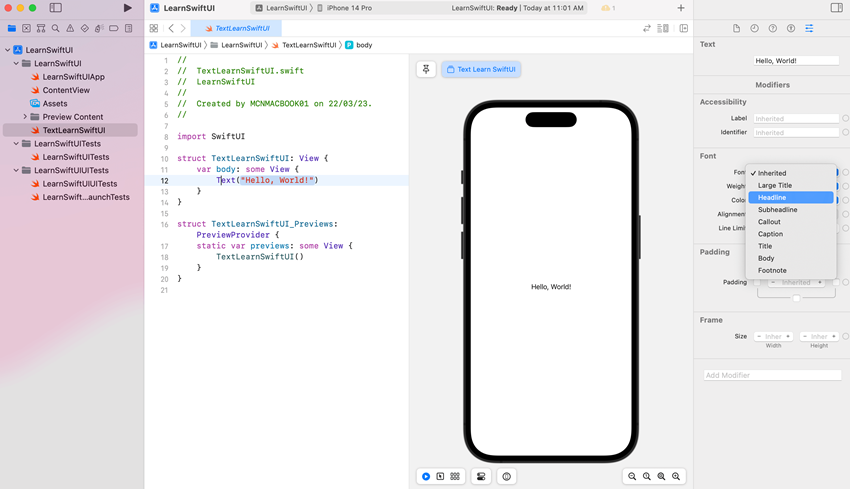
Task: Click the accessibility Label field
Action: (796, 119)
